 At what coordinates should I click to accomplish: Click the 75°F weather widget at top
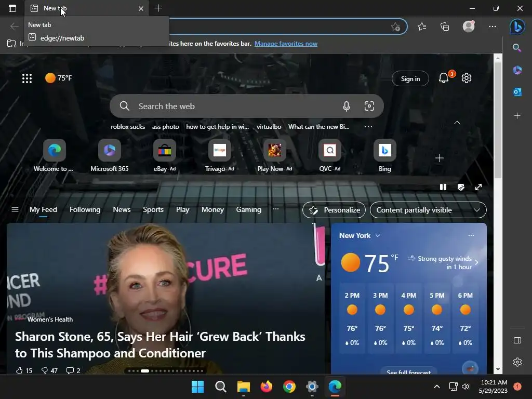(59, 78)
